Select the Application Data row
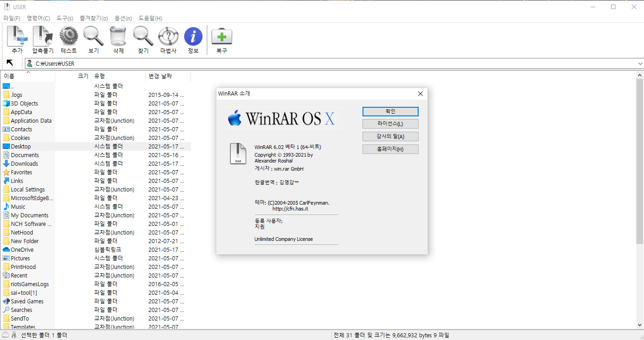Viewport: 644px width, 340px height. click(x=95, y=120)
